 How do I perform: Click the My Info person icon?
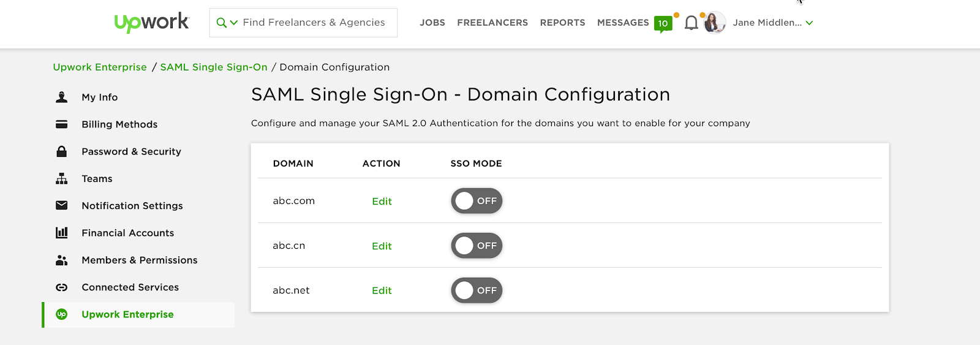coord(62,97)
